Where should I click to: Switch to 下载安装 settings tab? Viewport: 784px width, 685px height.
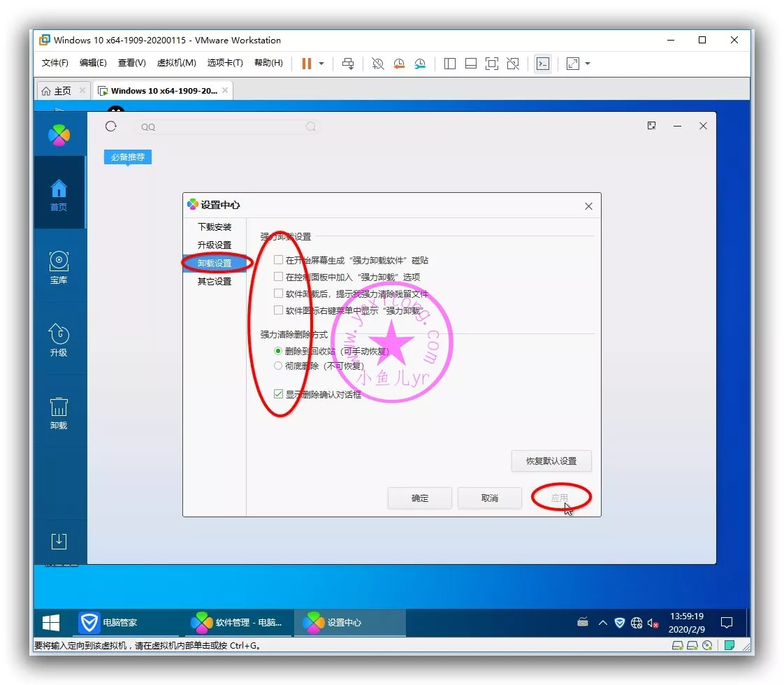pyautogui.click(x=214, y=227)
